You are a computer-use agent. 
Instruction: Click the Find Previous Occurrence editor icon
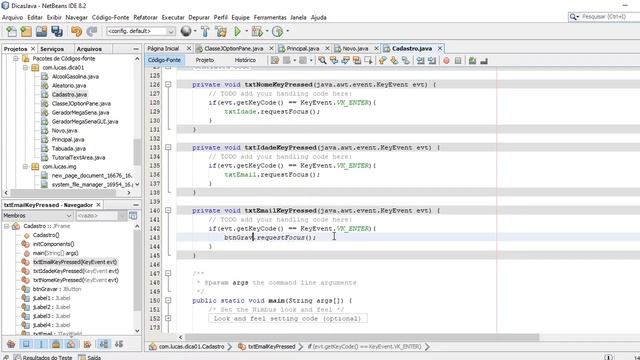[x=334, y=60]
